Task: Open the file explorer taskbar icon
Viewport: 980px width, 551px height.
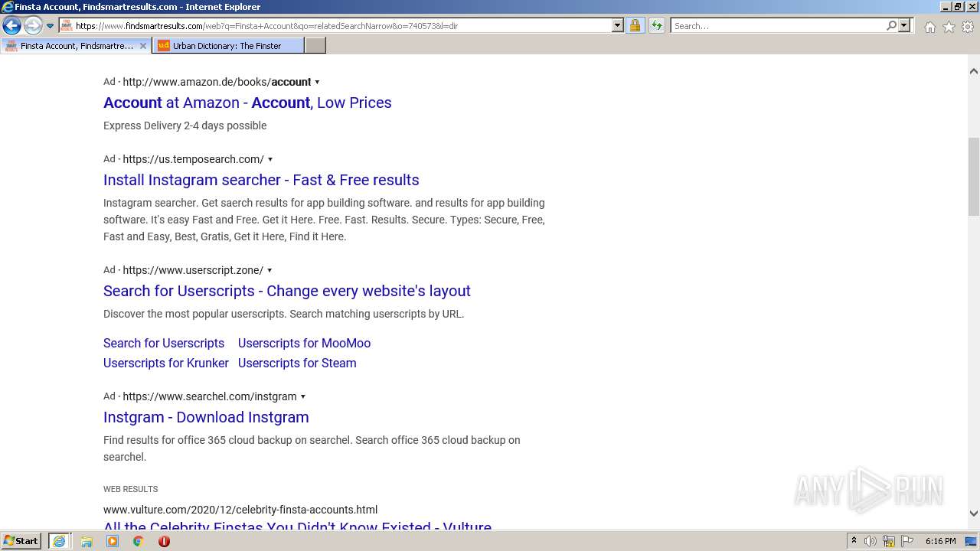Action: click(87, 541)
